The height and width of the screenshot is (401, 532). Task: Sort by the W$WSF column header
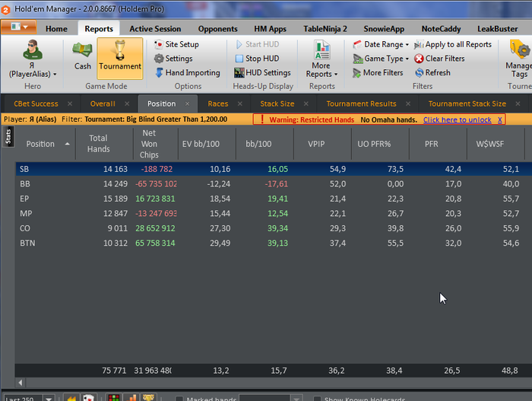tap(490, 144)
